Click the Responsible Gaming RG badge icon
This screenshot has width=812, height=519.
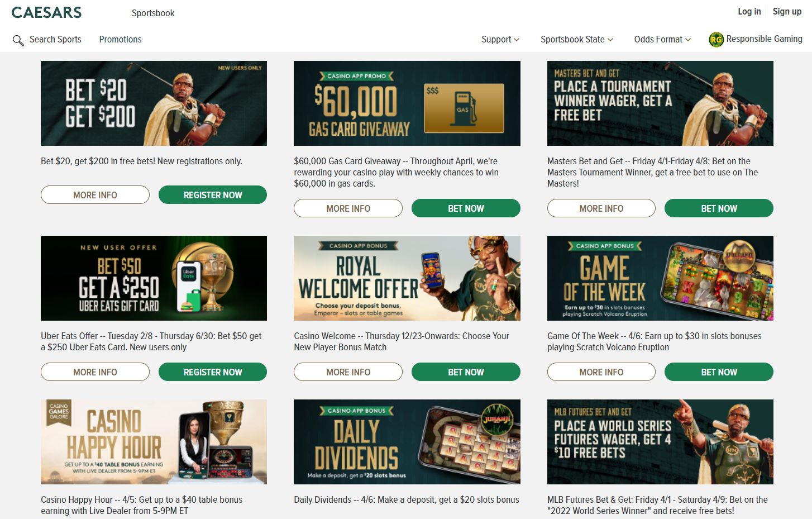click(716, 39)
